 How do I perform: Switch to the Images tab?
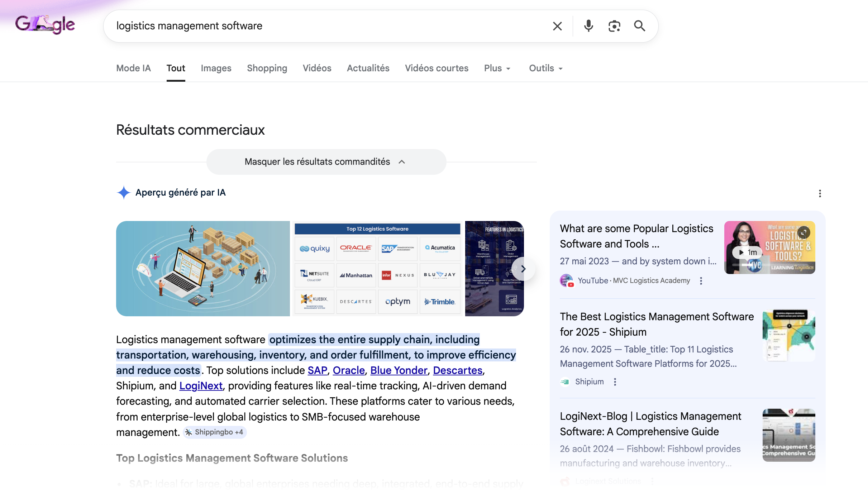point(216,68)
